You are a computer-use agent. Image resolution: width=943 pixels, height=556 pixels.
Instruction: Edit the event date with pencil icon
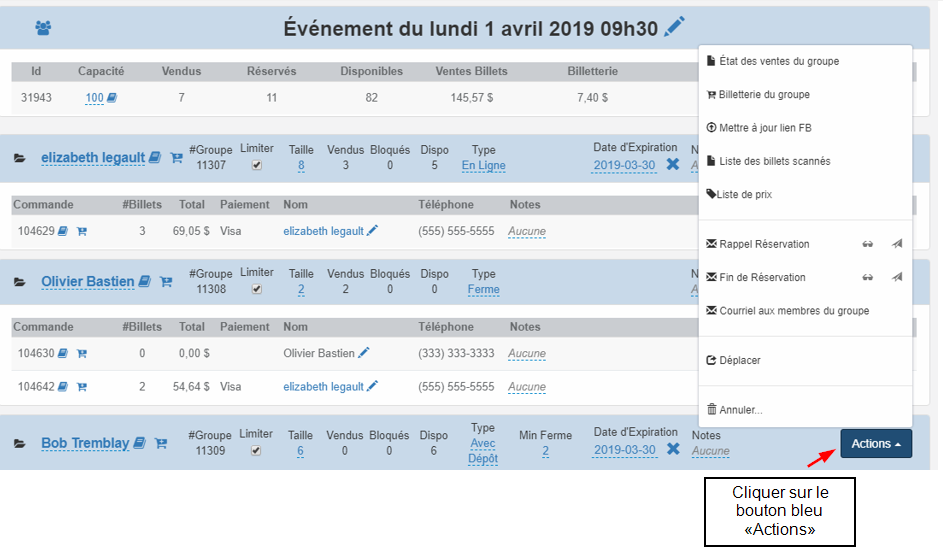tap(674, 27)
